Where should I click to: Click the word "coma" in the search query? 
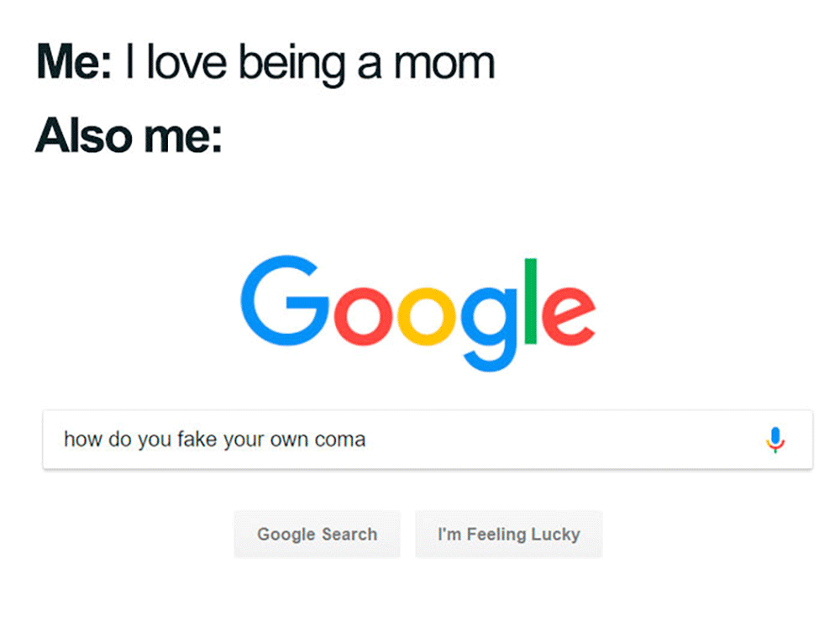[x=339, y=440]
